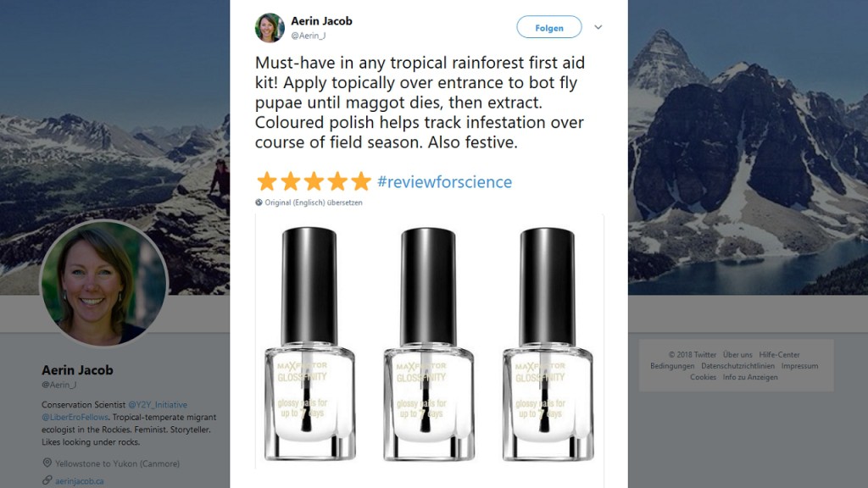Open the Datenschutzrichtlinien footer link

pyautogui.click(x=738, y=366)
